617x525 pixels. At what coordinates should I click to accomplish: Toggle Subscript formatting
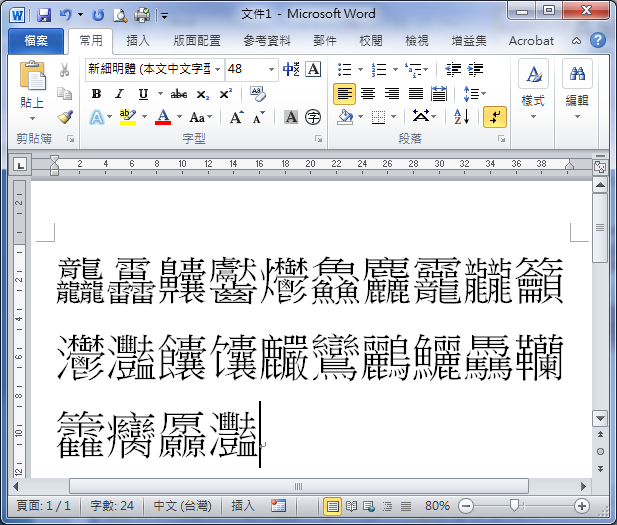pyautogui.click(x=203, y=94)
